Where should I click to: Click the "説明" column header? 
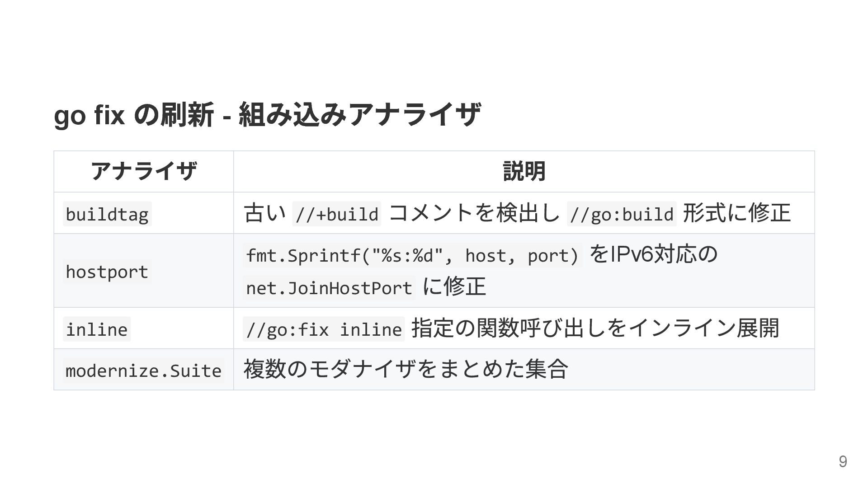point(524,172)
